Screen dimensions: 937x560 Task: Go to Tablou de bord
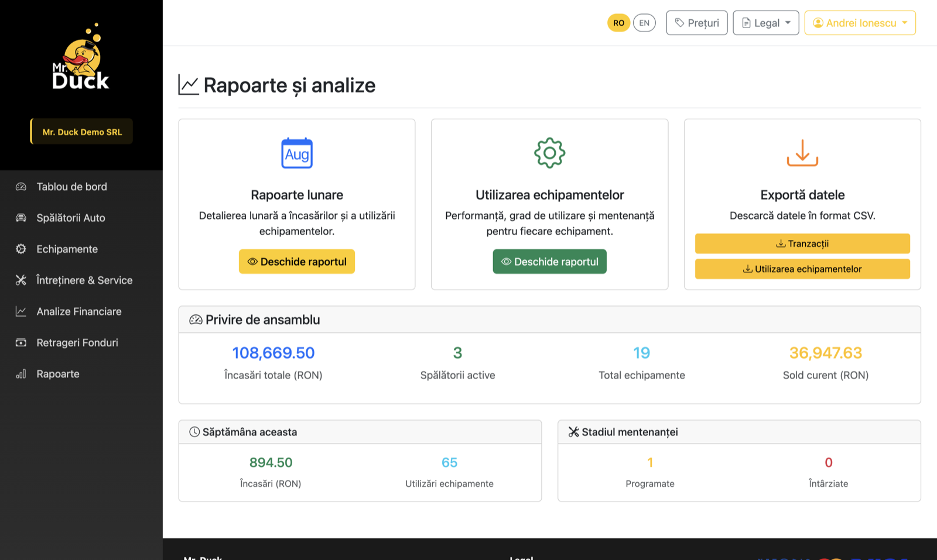[x=81, y=187]
